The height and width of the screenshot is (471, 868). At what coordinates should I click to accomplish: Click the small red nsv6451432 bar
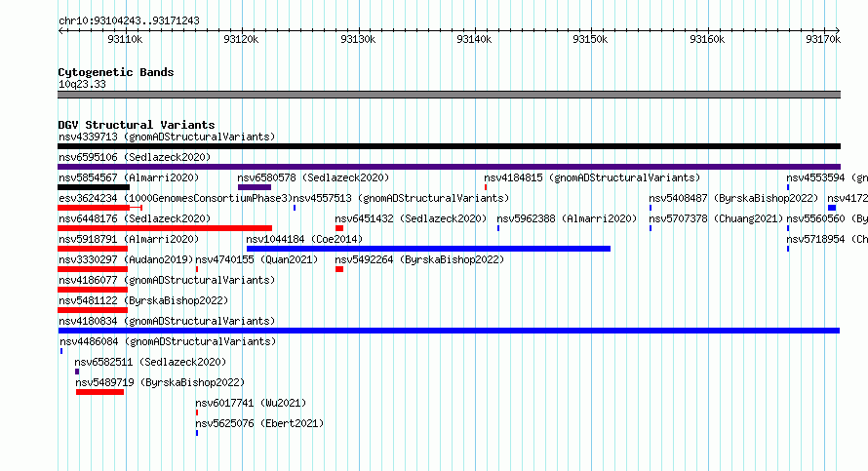(339, 228)
